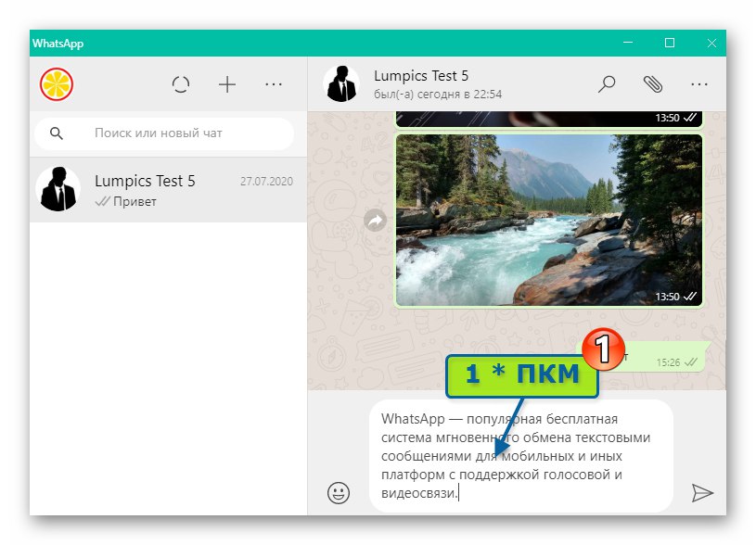Open the Lumpics Test 5 chat row

[168, 190]
